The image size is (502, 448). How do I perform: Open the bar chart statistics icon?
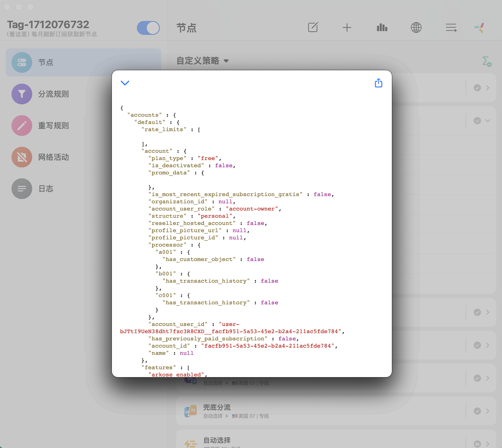click(x=382, y=28)
